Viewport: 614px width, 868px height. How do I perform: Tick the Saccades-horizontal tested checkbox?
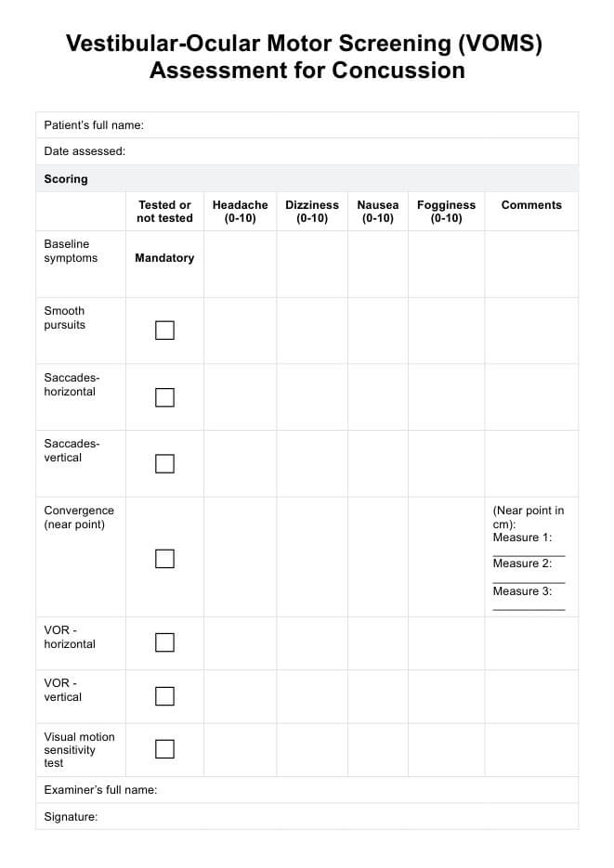click(164, 397)
